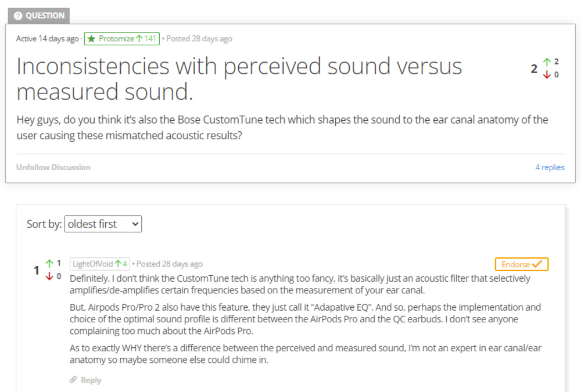
Task: Click the reply's Posted 28 days ago timestamp
Action: pyautogui.click(x=170, y=264)
